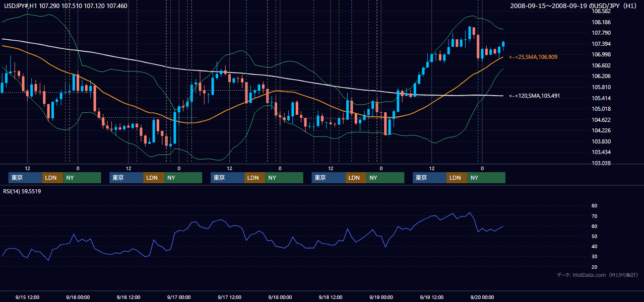Viewport: 644px width, 302px height.
Task: Click RSI scale level 50
Action: (594, 236)
